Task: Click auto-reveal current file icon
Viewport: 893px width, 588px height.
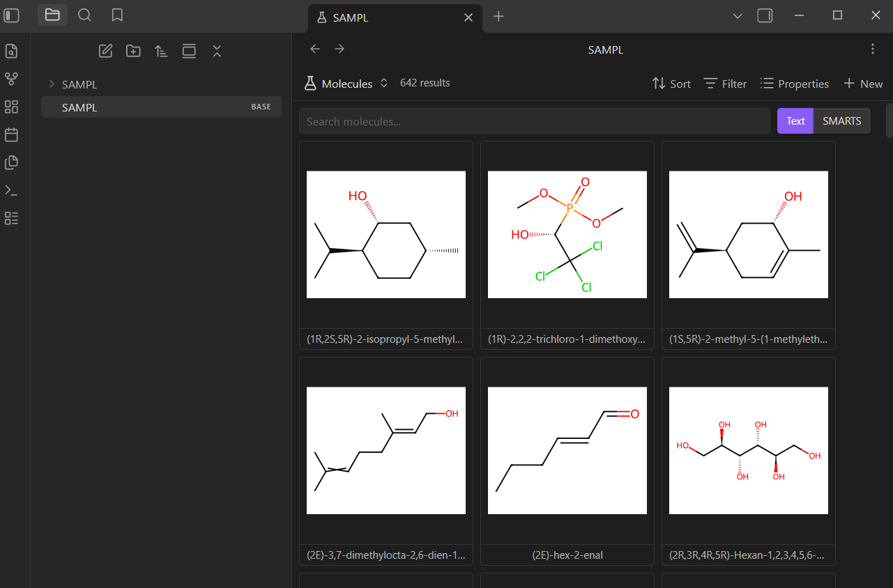Action: tap(189, 51)
